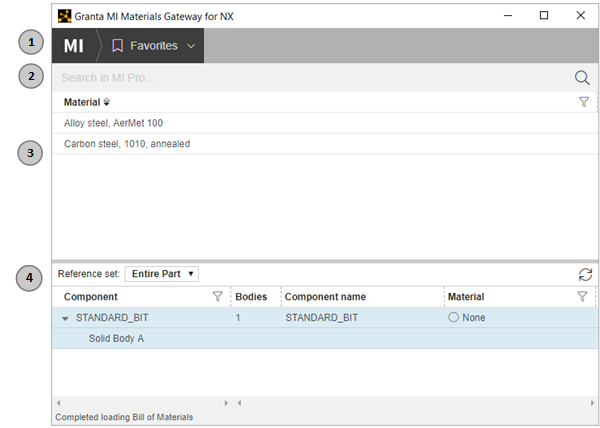
Task: Focus the Search in MI Pro field
Action: (x=300, y=78)
